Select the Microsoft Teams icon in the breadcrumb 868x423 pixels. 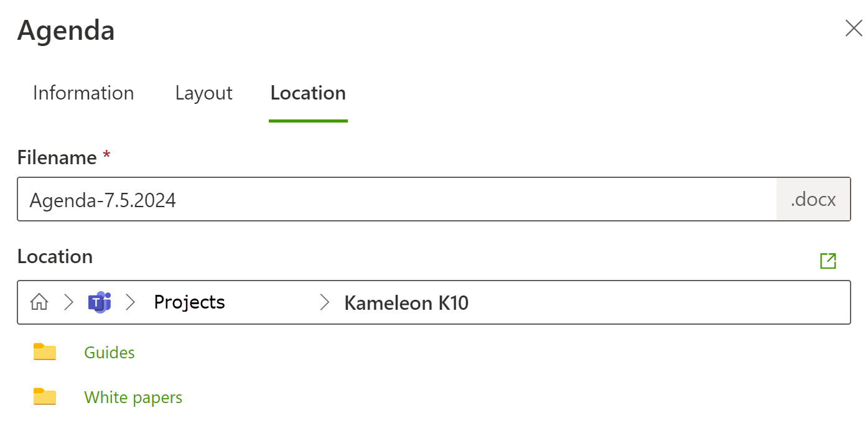coord(99,302)
